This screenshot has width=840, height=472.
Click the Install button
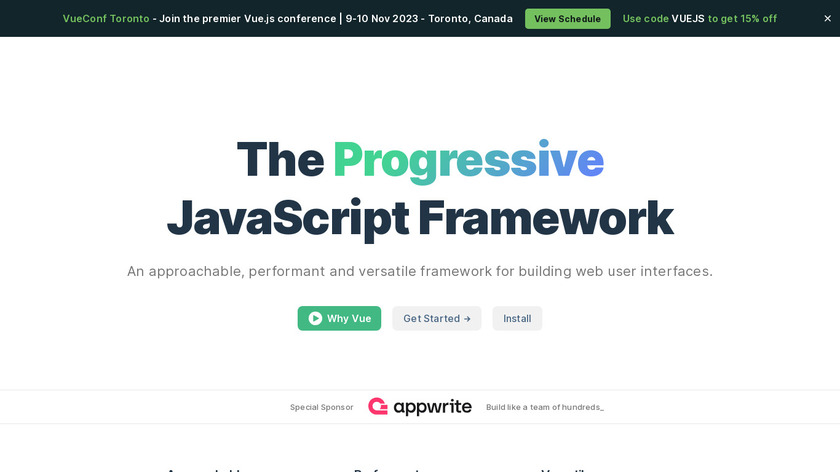pos(517,318)
